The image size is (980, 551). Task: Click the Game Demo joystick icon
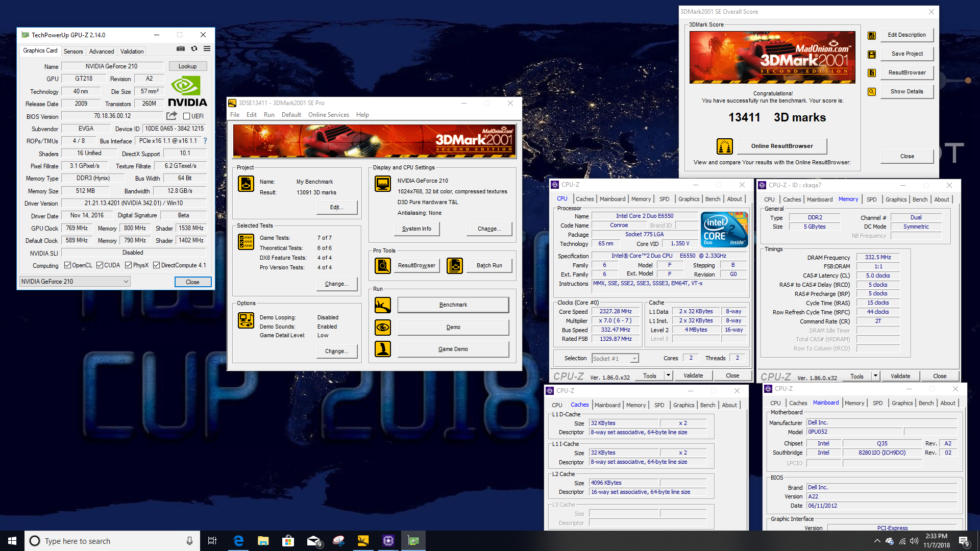click(383, 349)
